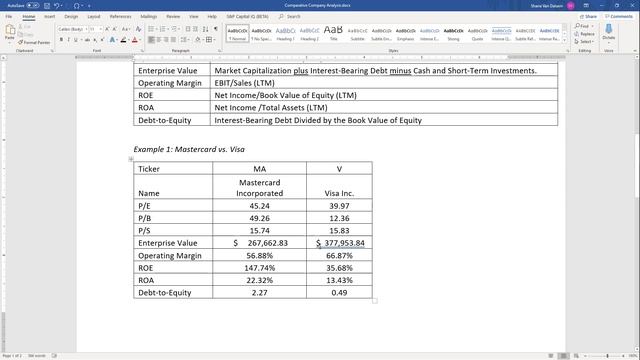Screen dimensions: 640x360
Task: Click the multilevel list icon
Action: coord(175,29)
